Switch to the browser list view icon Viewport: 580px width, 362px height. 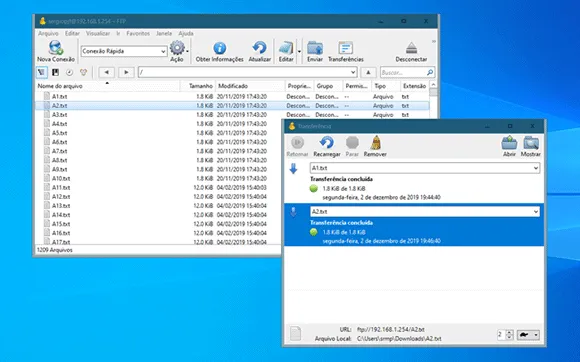pyautogui.click(x=41, y=72)
